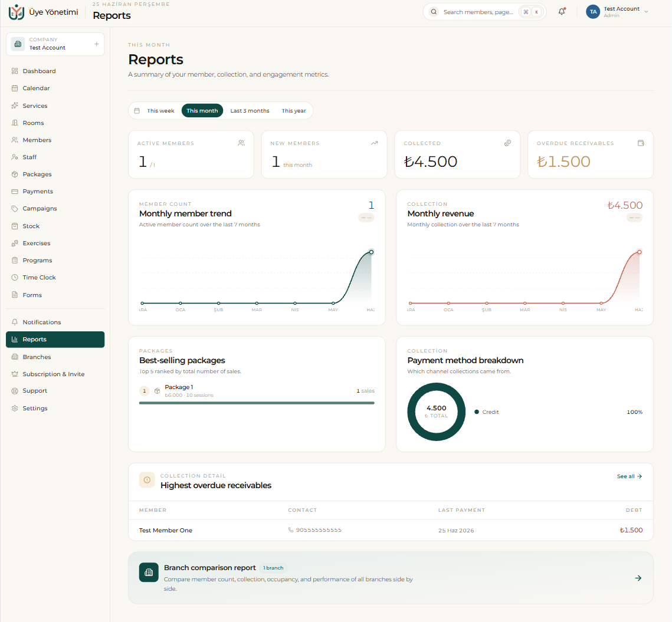Image resolution: width=672 pixels, height=622 pixels.
Task: Click the TA user avatar
Action: (x=593, y=12)
